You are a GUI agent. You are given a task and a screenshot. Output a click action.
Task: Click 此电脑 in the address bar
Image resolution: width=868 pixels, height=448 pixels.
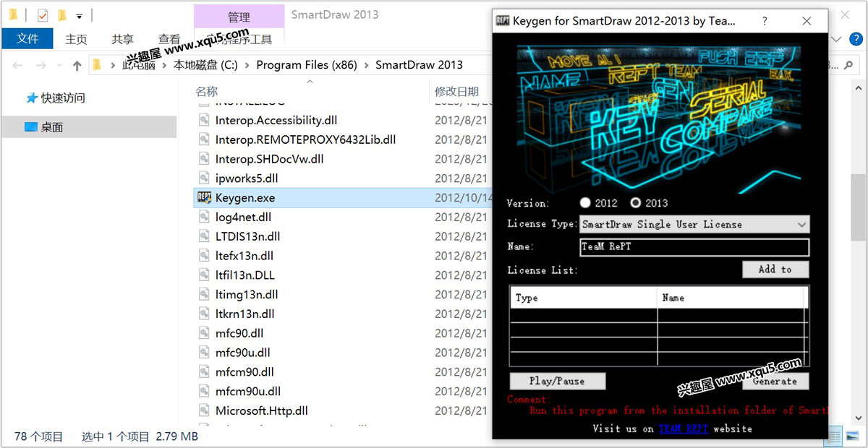138,65
